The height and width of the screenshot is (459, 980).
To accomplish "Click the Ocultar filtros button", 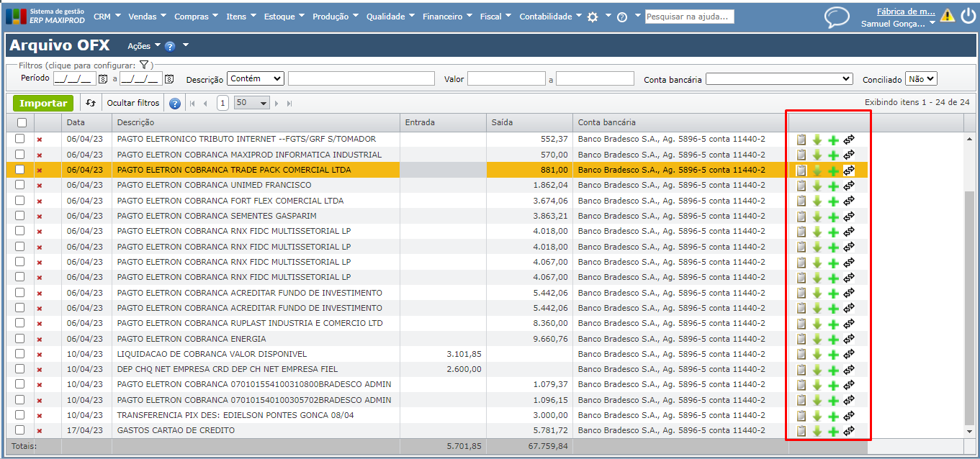I will point(133,103).
